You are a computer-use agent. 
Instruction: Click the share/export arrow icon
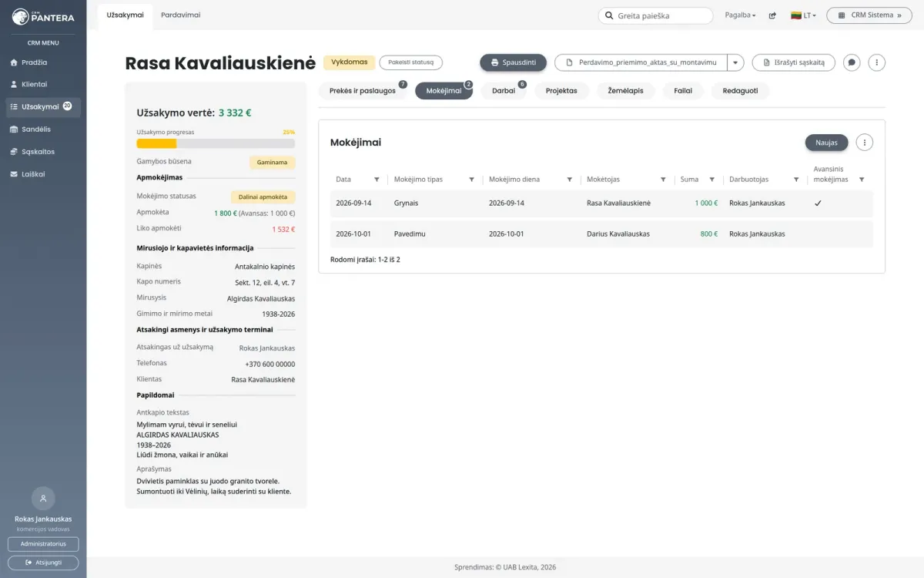point(772,15)
